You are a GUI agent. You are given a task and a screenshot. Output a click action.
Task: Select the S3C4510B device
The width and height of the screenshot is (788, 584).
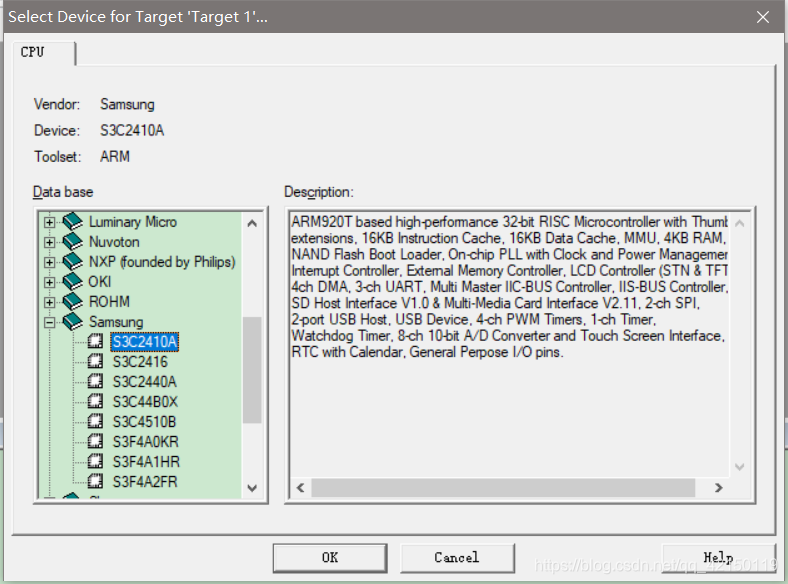pyautogui.click(x=144, y=422)
